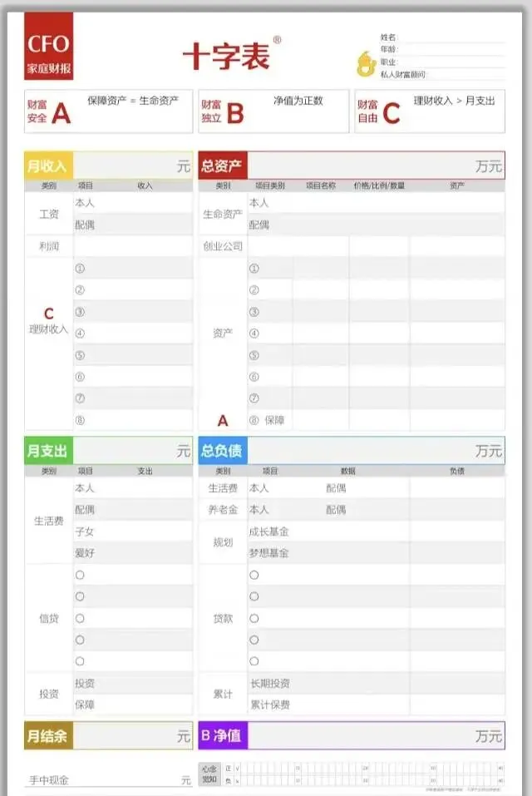This screenshot has height=796, width=532.
Task: Click the 长期投资 row
Action: 376,684
